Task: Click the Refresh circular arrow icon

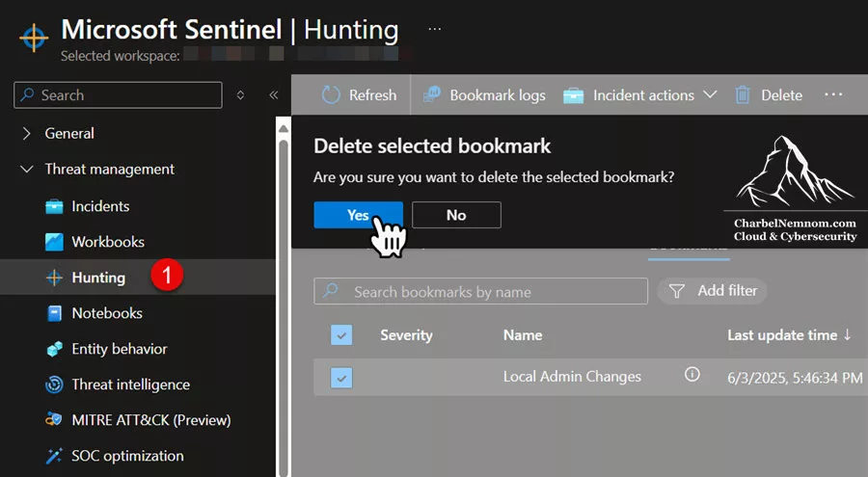Action: (x=331, y=94)
